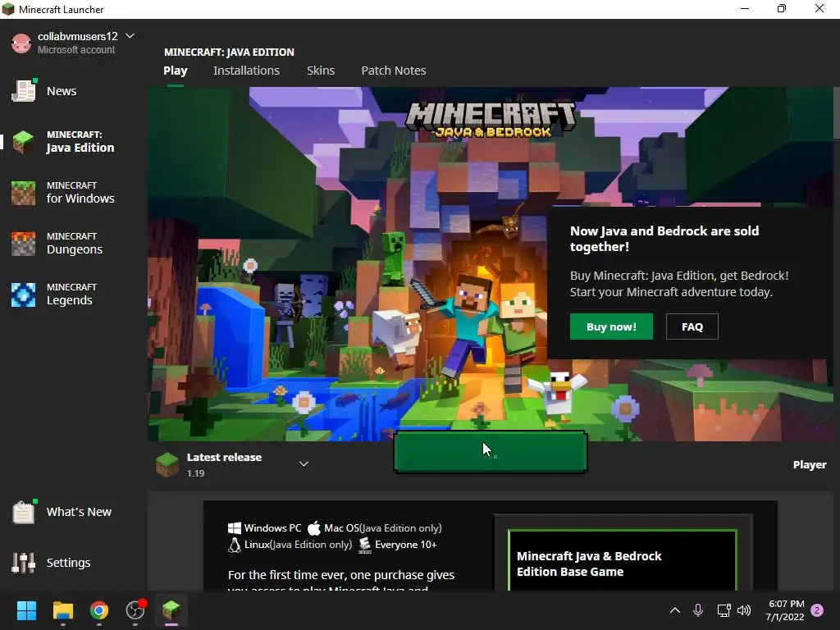Viewport: 840px width, 630px height.
Task: Open the Minecraft Dungeons icon
Action: [x=24, y=244]
